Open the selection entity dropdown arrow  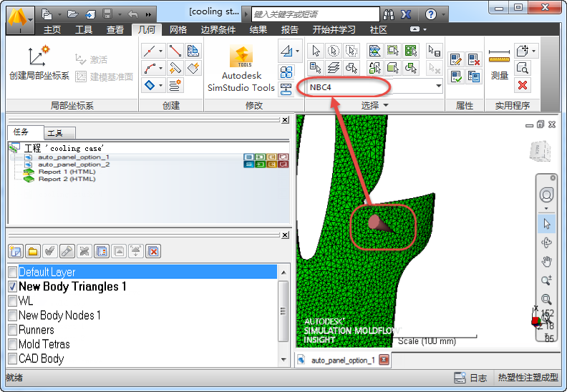[438, 86]
